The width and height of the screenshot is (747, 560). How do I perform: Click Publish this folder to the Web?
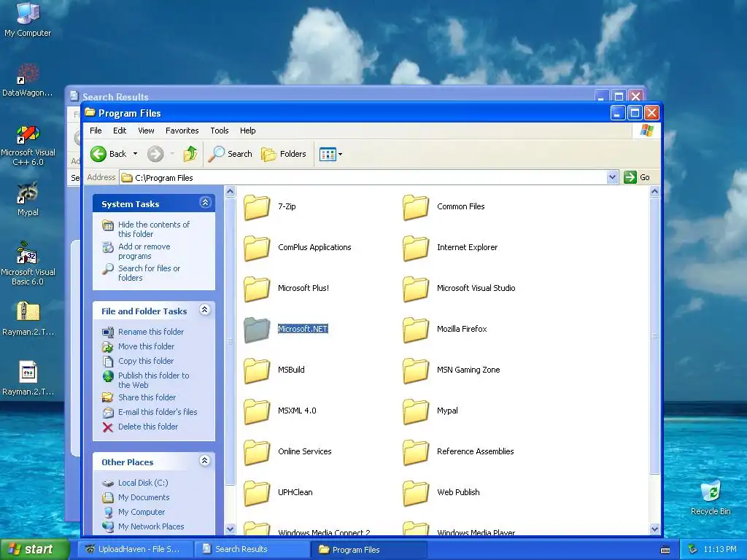point(153,380)
